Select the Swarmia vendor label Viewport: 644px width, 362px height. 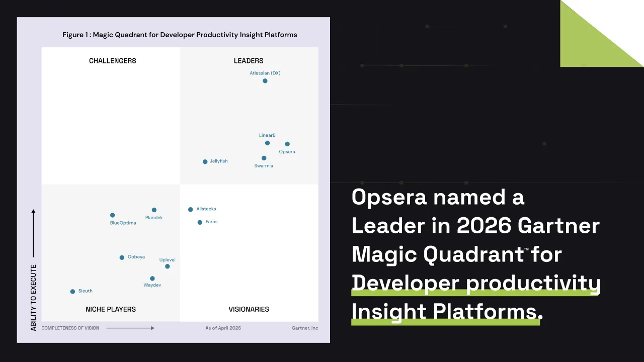tap(264, 166)
